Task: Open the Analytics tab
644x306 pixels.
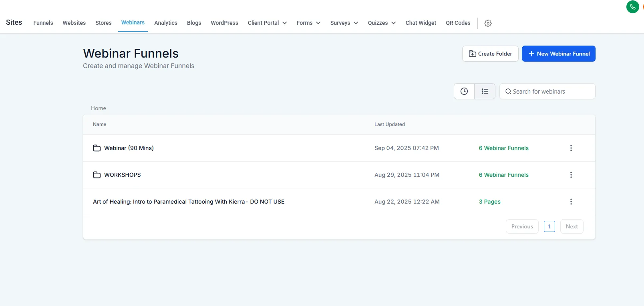Action: (x=166, y=23)
